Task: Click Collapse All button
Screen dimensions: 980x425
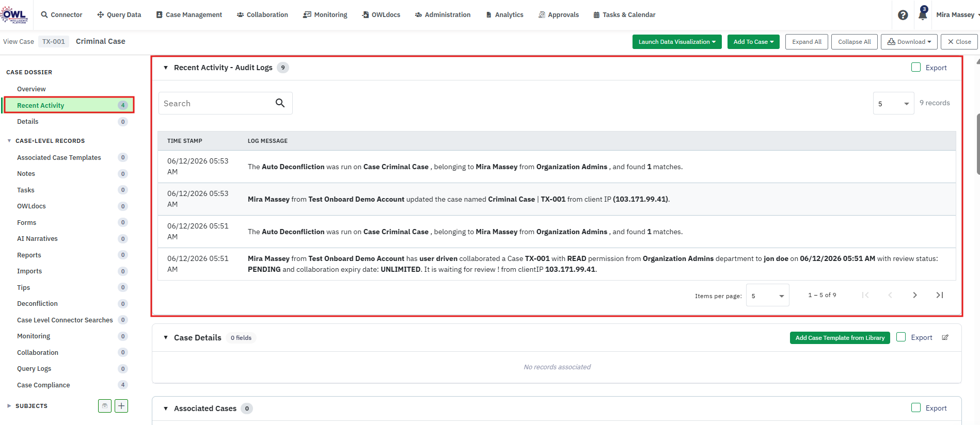Action: [x=855, y=42]
